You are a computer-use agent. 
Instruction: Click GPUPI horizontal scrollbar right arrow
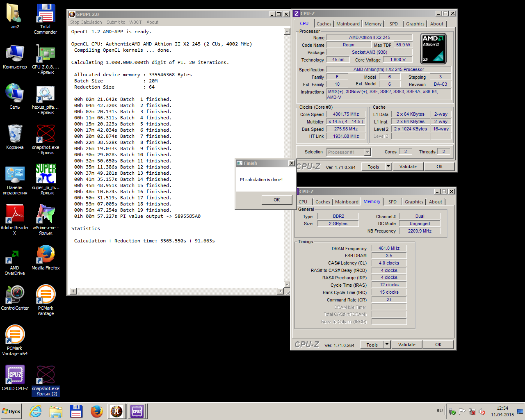pos(281,291)
